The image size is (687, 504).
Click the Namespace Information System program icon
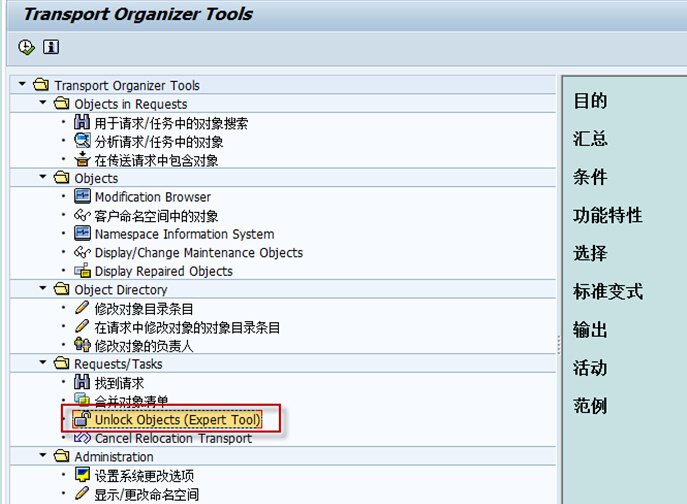[82, 233]
